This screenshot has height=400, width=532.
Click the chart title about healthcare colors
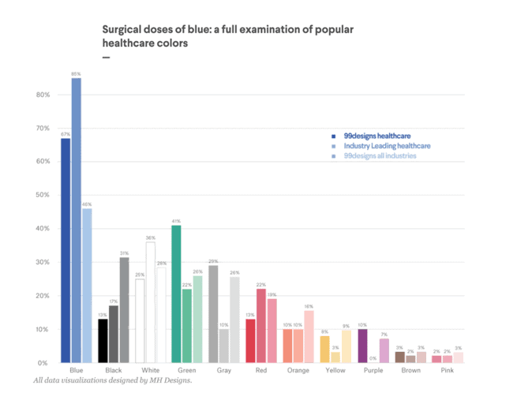tap(227, 36)
